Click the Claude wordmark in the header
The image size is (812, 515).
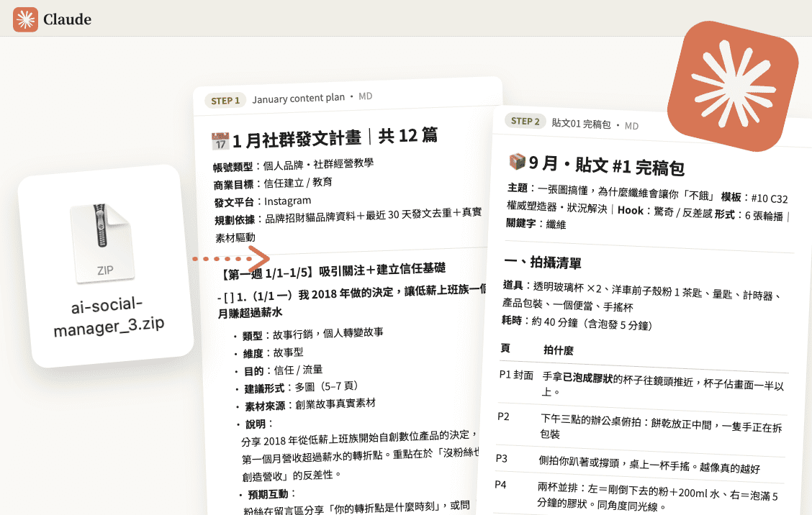(68, 19)
